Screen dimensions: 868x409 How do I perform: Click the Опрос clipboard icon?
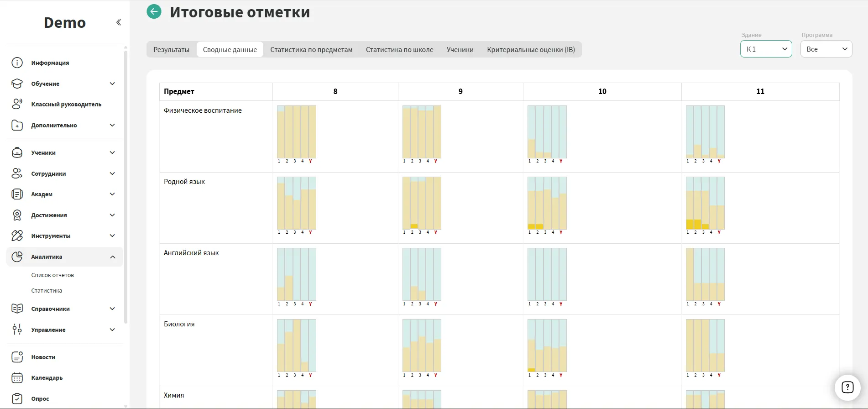(17, 399)
